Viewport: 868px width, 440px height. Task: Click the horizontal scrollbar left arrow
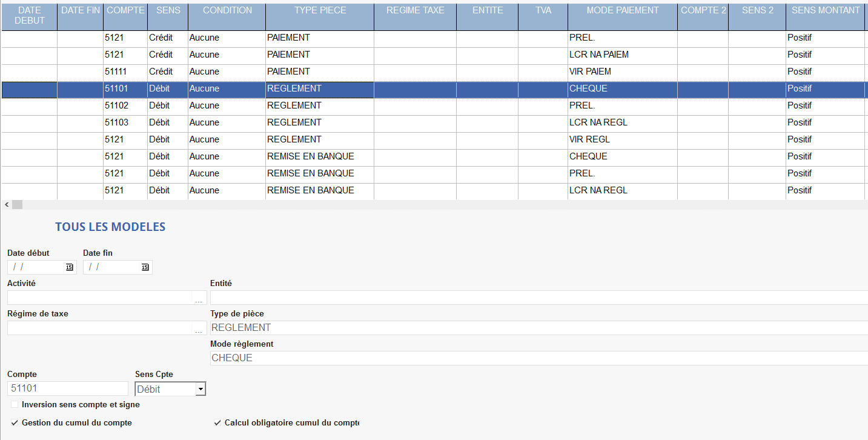coord(6,205)
